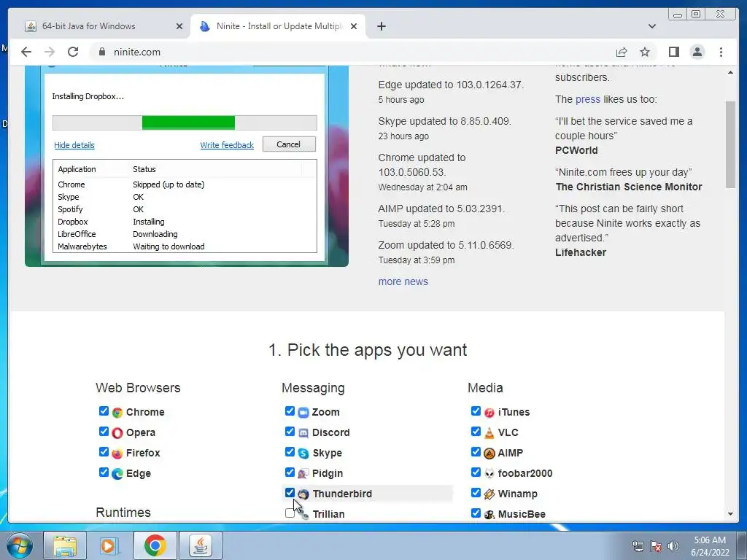Image resolution: width=747 pixels, height=560 pixels.
Task: Follow the more news link
Action: click(403, 281)
